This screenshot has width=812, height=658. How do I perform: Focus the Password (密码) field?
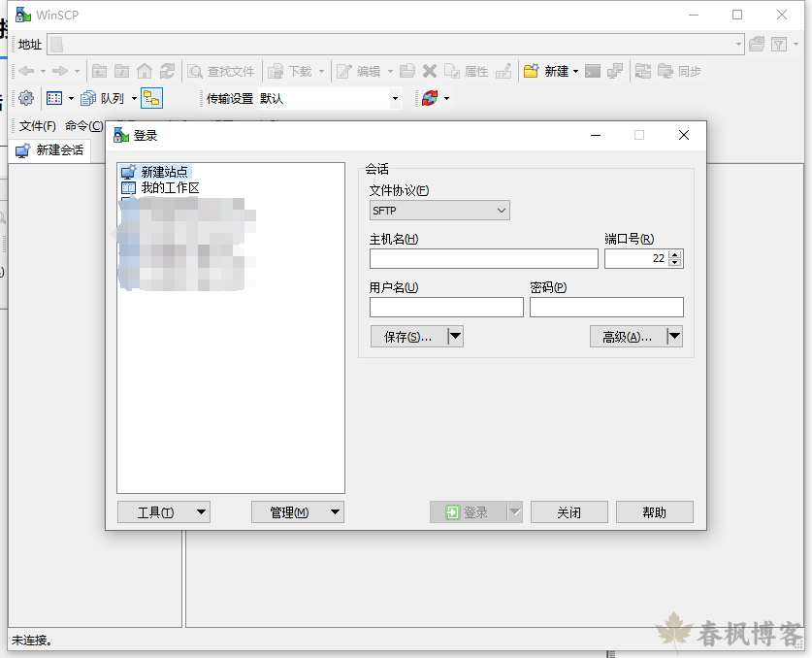606,307
